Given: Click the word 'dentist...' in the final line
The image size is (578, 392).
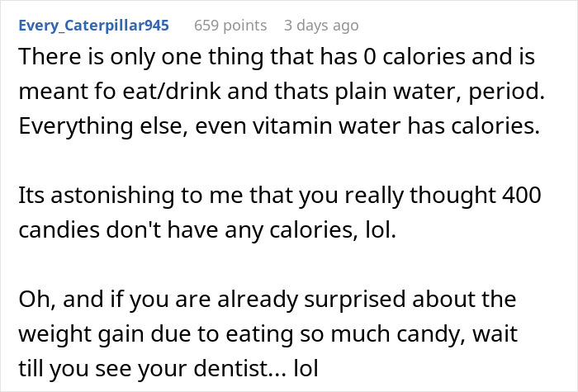Looking at the screenshot, I should pos(239,368).
